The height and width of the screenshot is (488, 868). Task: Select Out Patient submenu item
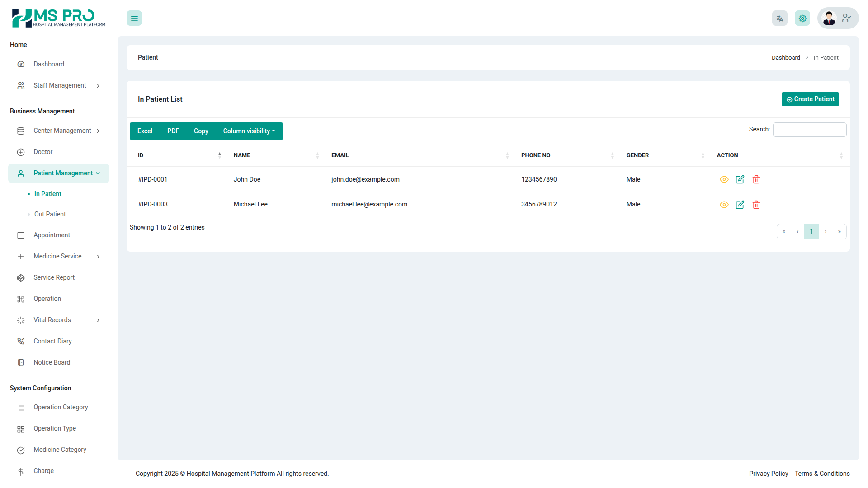pos(50,214)
